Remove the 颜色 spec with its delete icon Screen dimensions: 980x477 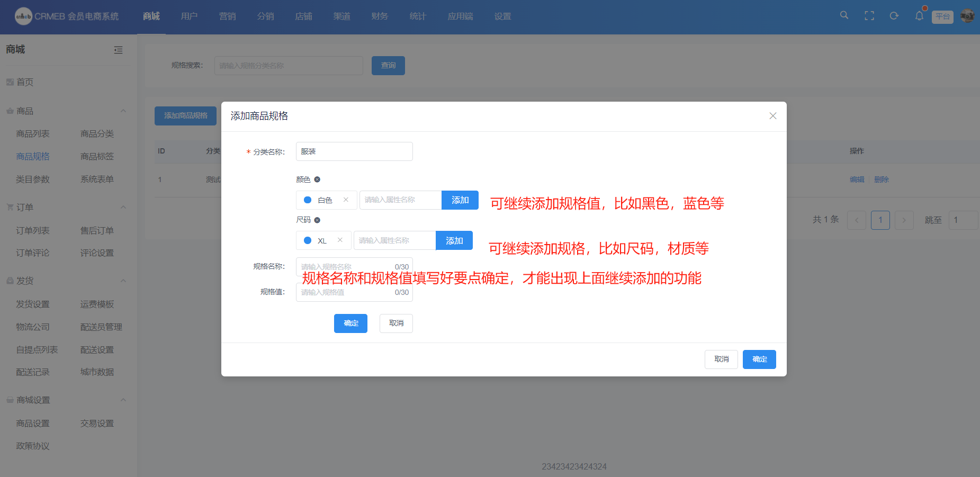317,179
